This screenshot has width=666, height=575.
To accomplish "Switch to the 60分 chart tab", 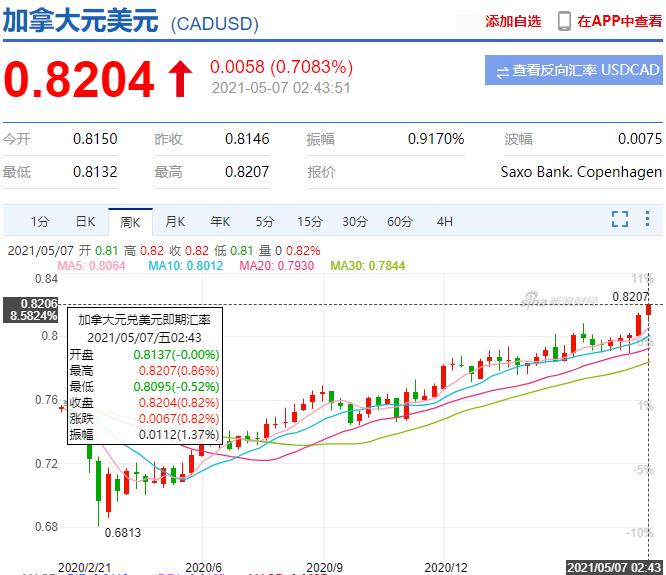I will pos(400,222).
